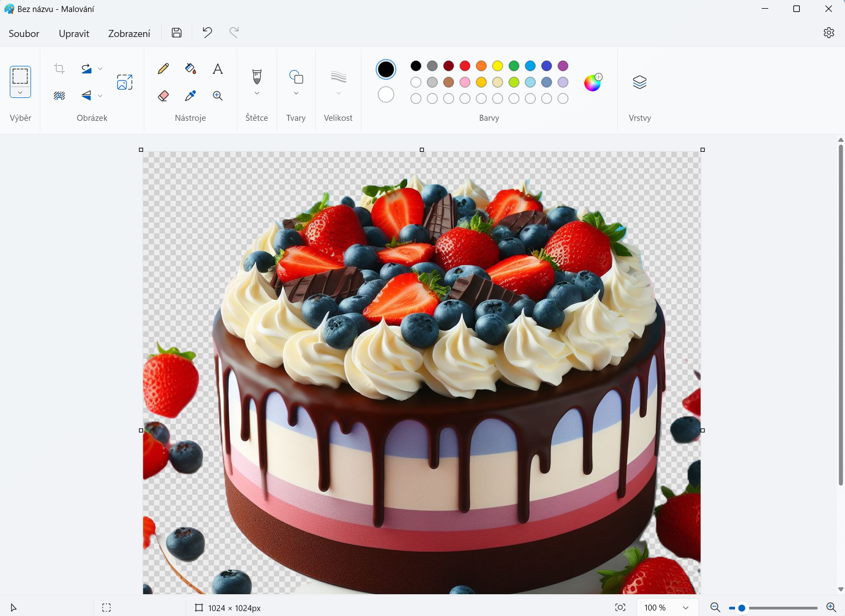Choose the brown palette swatch
The height and width of the screenshot is (616, 845).
click(449, 82)
